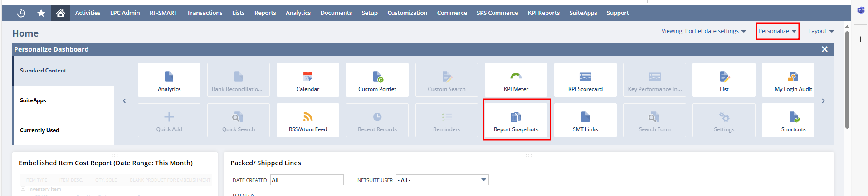The width and height of the screenshot is (868, 196).
Task: Add the Analytics portlet tile
Action: 169,80
